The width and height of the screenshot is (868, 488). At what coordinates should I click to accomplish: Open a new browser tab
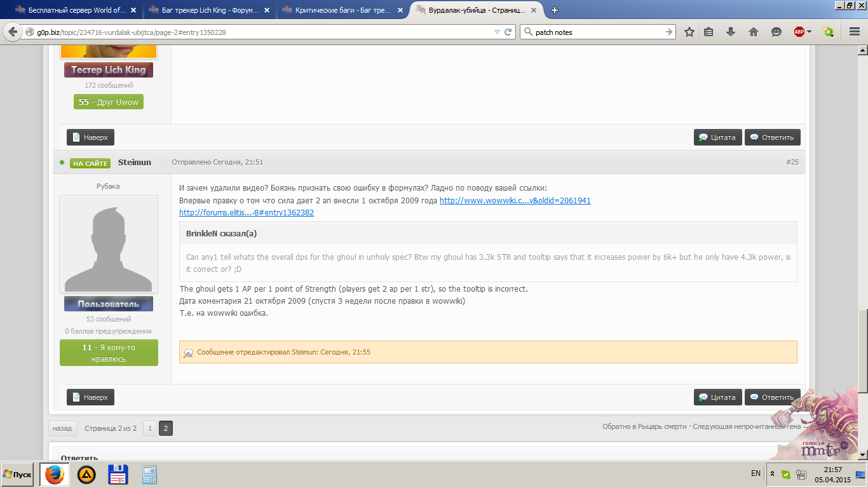[555, 10]
